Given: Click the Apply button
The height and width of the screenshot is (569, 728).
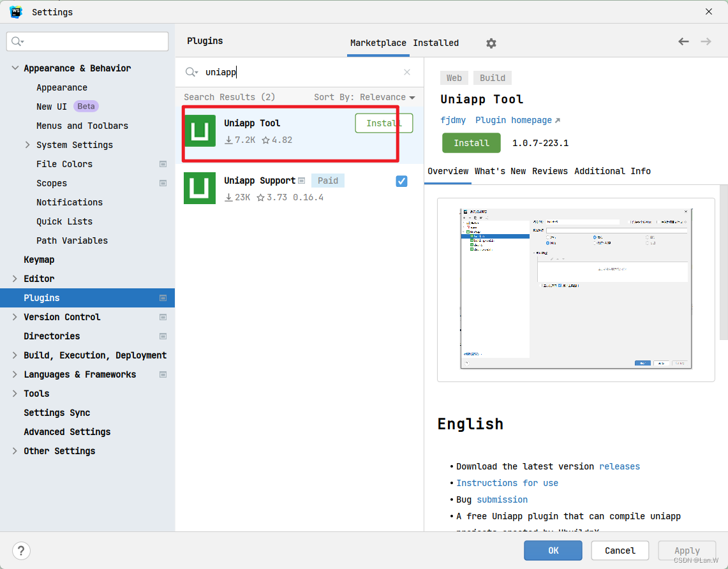Looking at the screenshot, I should click(687, 551).
